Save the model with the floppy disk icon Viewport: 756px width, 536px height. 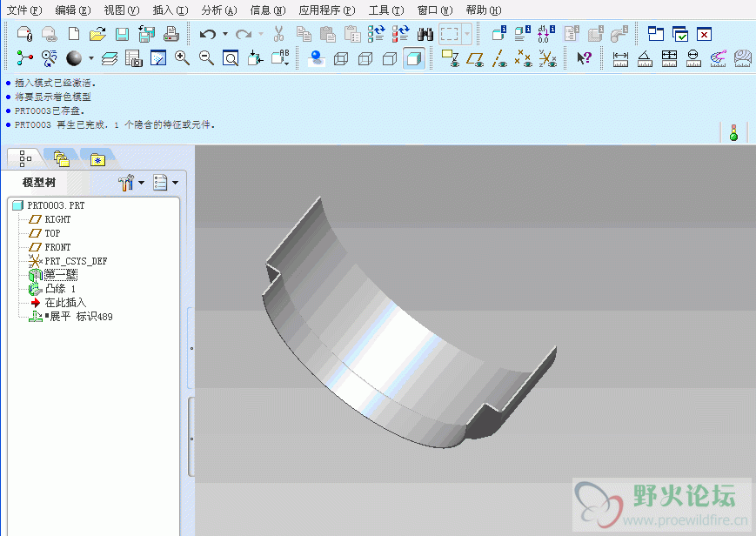[x=122, y=34]
